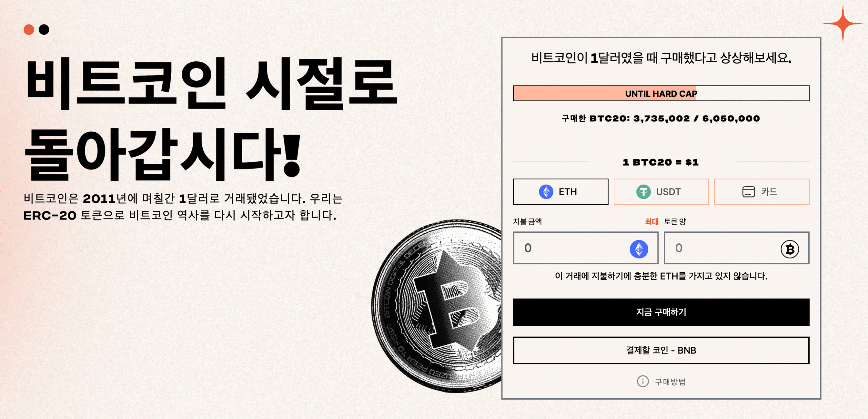
Task: Click the orange dot logo at top left
Action: (29, 30)
